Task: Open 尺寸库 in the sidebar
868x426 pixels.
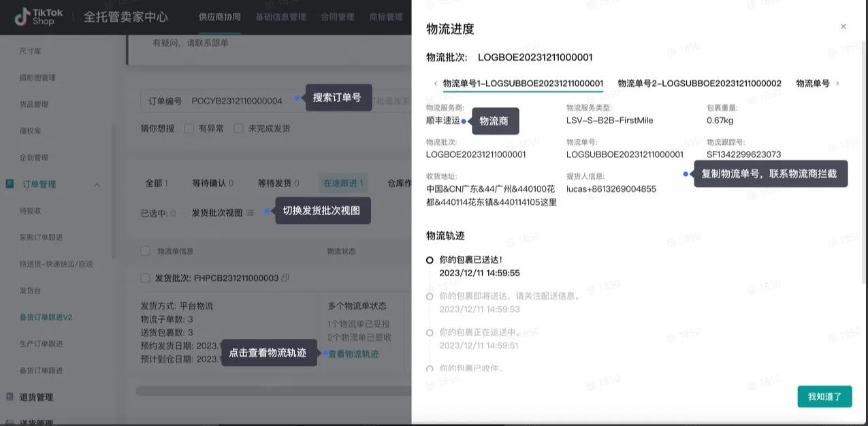Action: click(x=31, y=51)
